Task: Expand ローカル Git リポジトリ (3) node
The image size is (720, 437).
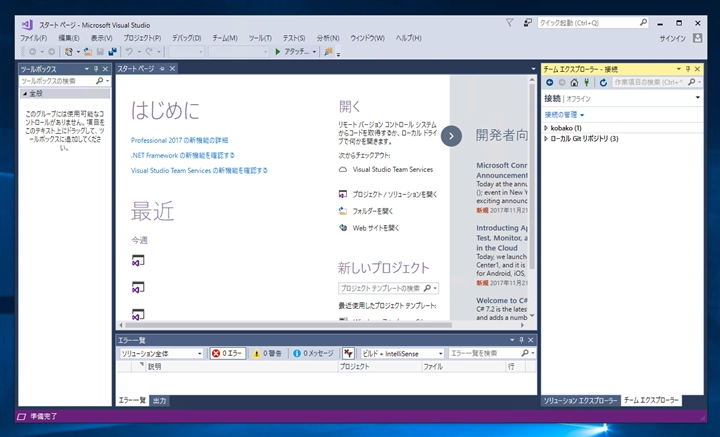Action: (546, 139)
